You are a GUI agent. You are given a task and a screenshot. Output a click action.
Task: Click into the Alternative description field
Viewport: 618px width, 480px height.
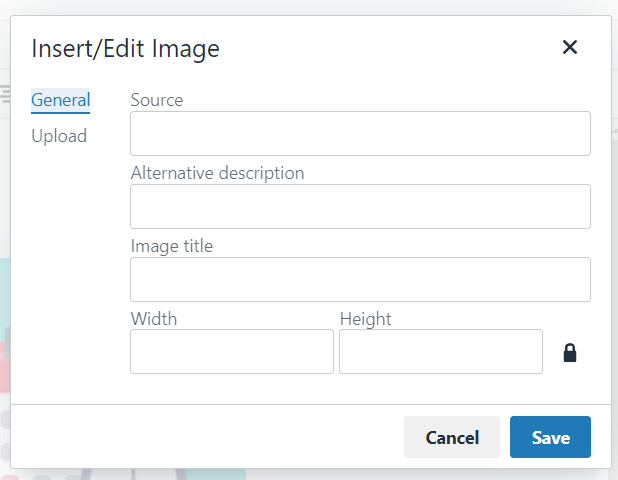tap(360, 207)
